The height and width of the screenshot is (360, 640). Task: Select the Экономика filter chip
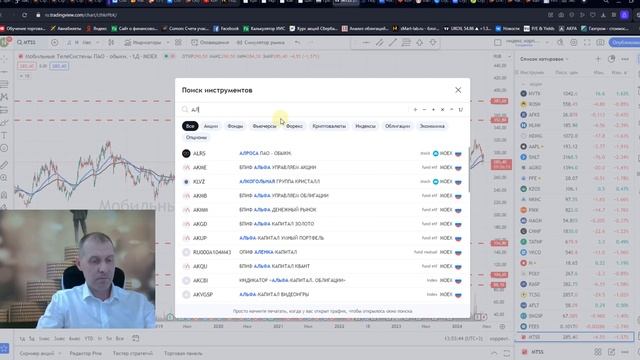pyautogui.click(x=432, y=126)
